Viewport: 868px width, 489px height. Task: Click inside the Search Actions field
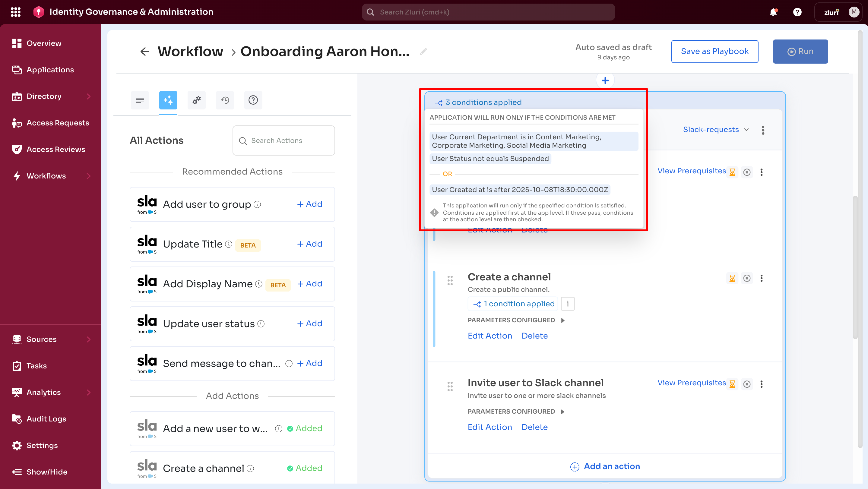coord(284,140)
